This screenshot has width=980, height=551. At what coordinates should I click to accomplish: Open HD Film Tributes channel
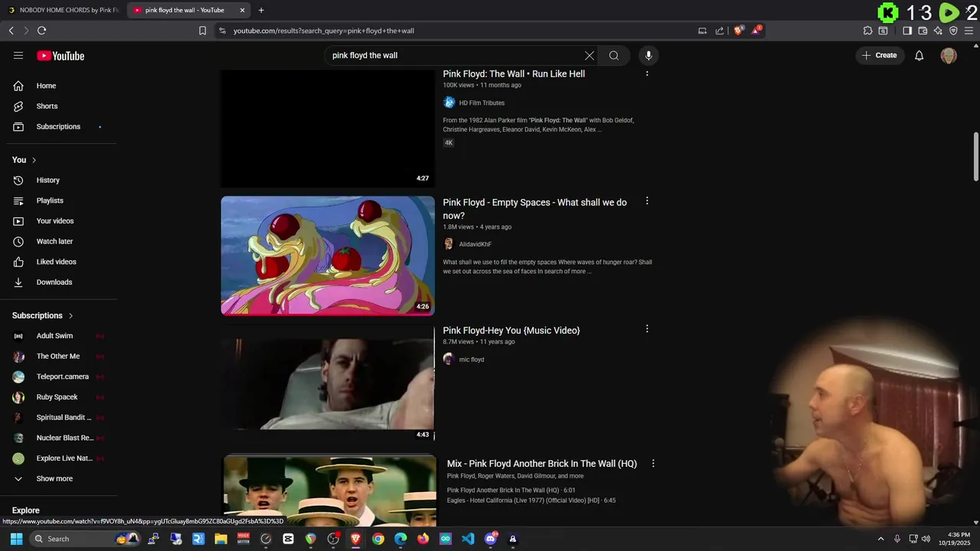point(482,103)
